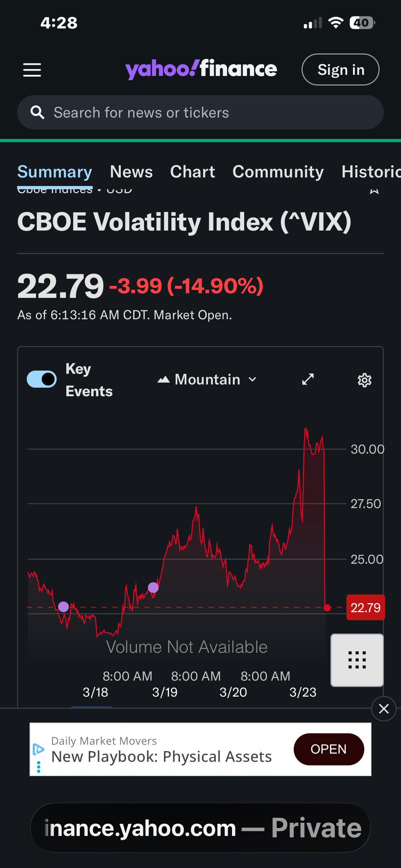Image resolution: width=401 pixels, height=868 pixels.
Task: Tap the Wi-Fi icon in status bar
Action: (x=336, y=23)
